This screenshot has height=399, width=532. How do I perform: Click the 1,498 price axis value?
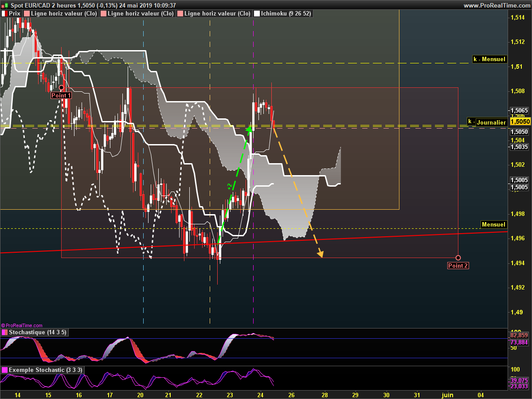[x=517, y=214]
